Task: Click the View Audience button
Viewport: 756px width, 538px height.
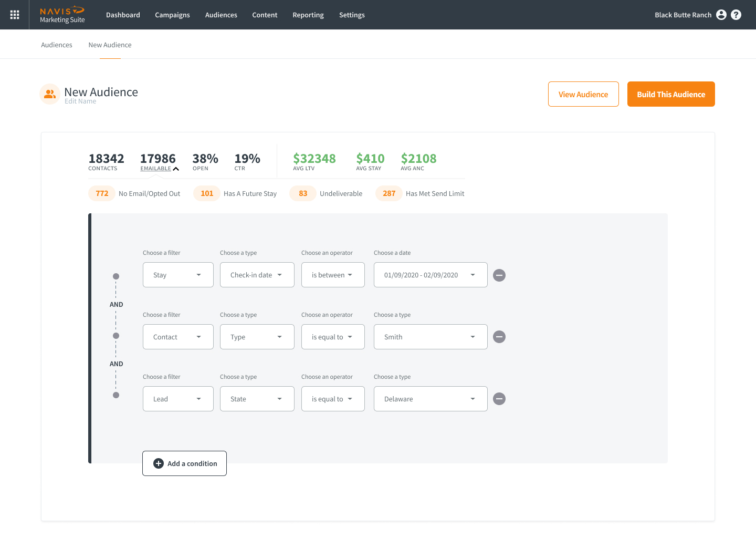Action: point(583,94)
